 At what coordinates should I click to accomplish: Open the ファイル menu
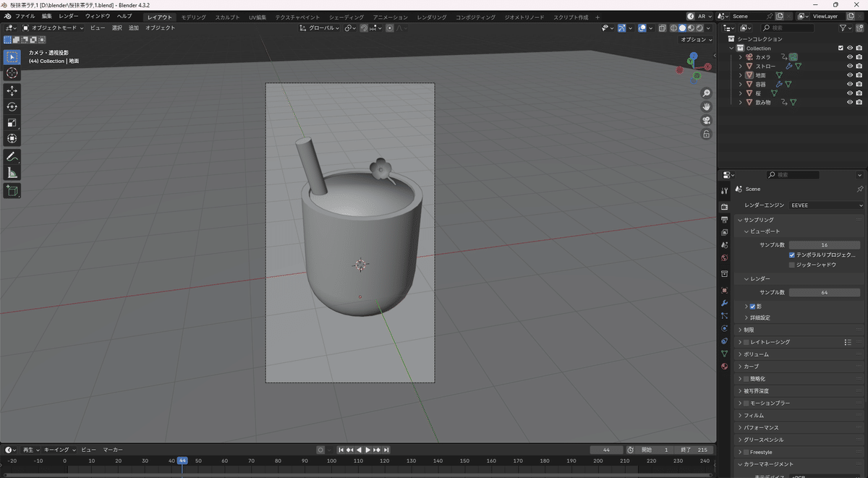tap(25, 16)
